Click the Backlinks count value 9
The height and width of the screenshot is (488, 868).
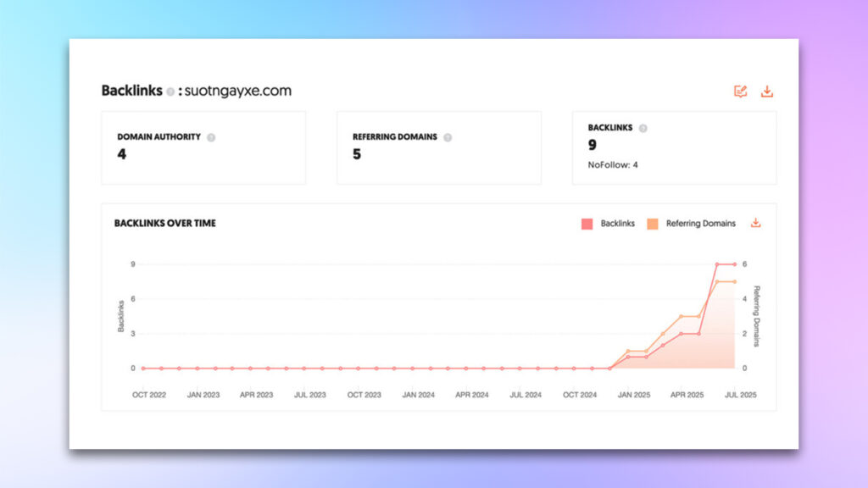593,145
